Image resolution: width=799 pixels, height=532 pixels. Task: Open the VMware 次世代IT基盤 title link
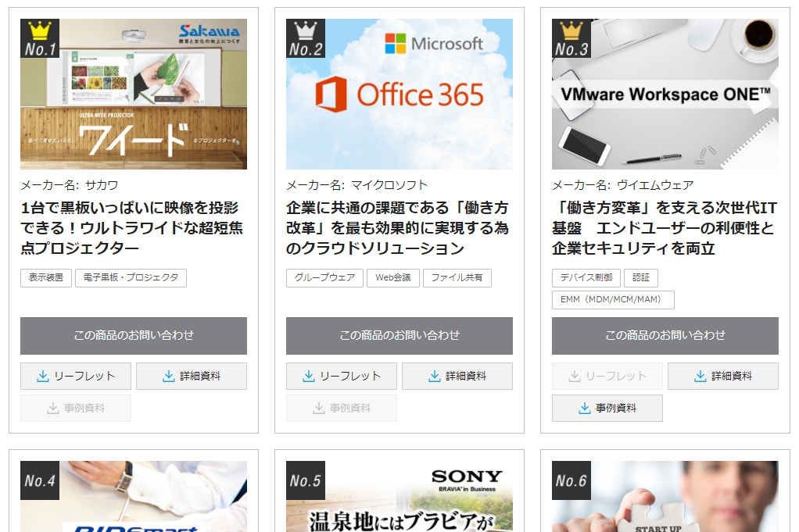664,227
